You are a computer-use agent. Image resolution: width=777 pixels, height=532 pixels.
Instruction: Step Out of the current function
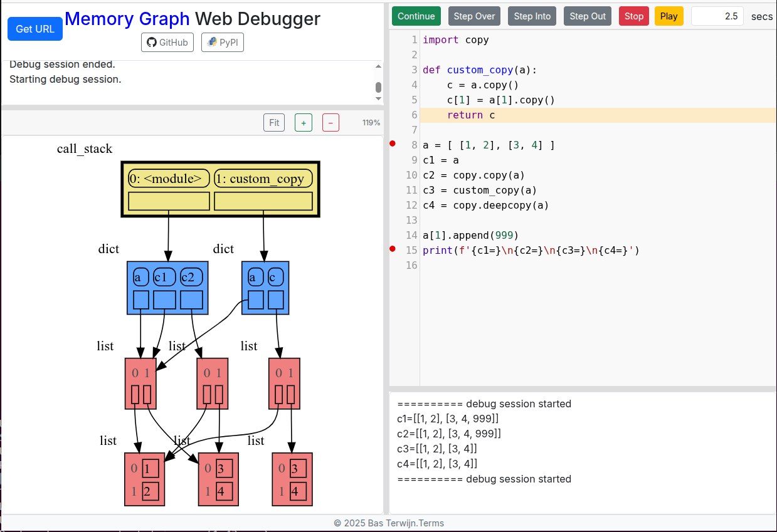(x=587, y=16)
